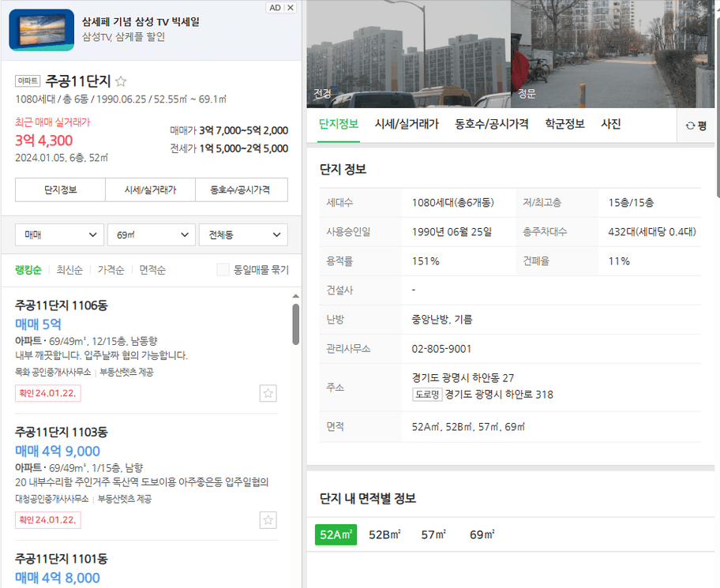Favorite the 주공11단지 complex with the title star
The image size is (720, 588).
[x=121, y=82]
